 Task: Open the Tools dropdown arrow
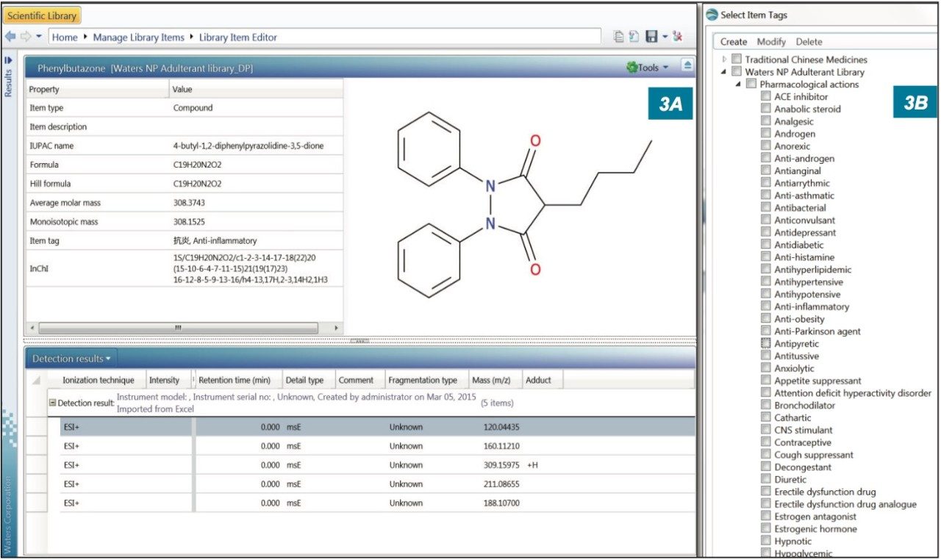coord(665,68)
